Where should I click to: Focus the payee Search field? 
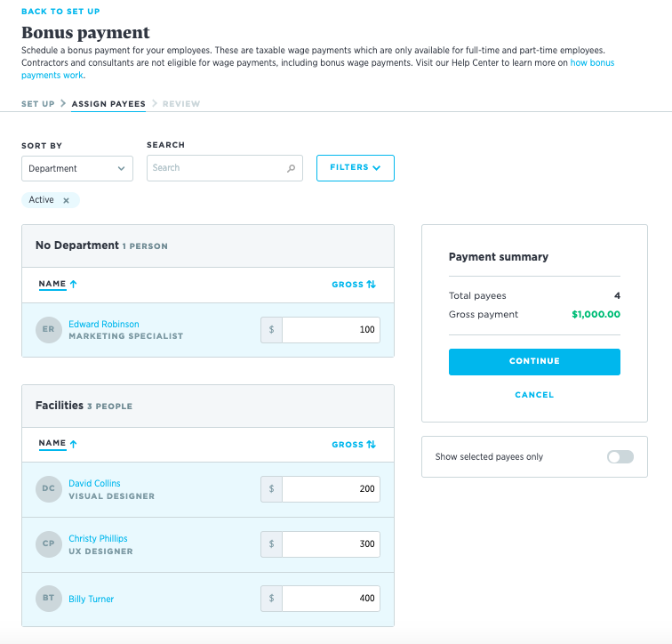217,168
